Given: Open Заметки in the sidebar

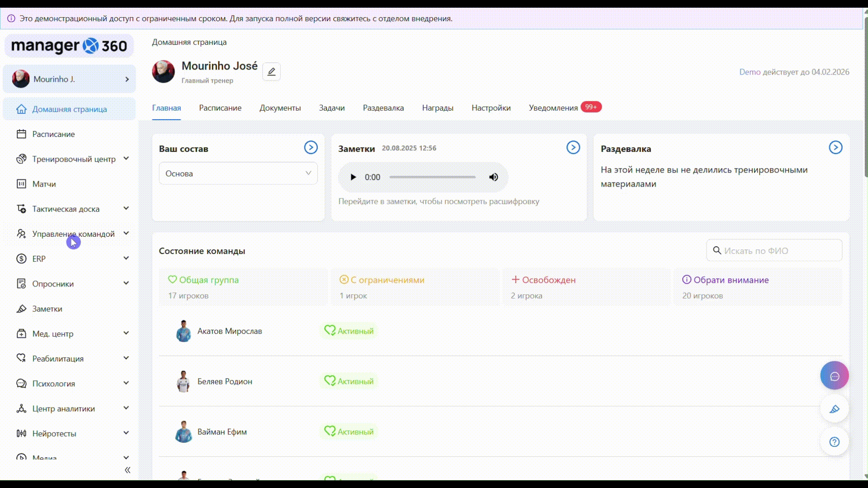Looking at the screenshot, I should (x=47, y=309).
